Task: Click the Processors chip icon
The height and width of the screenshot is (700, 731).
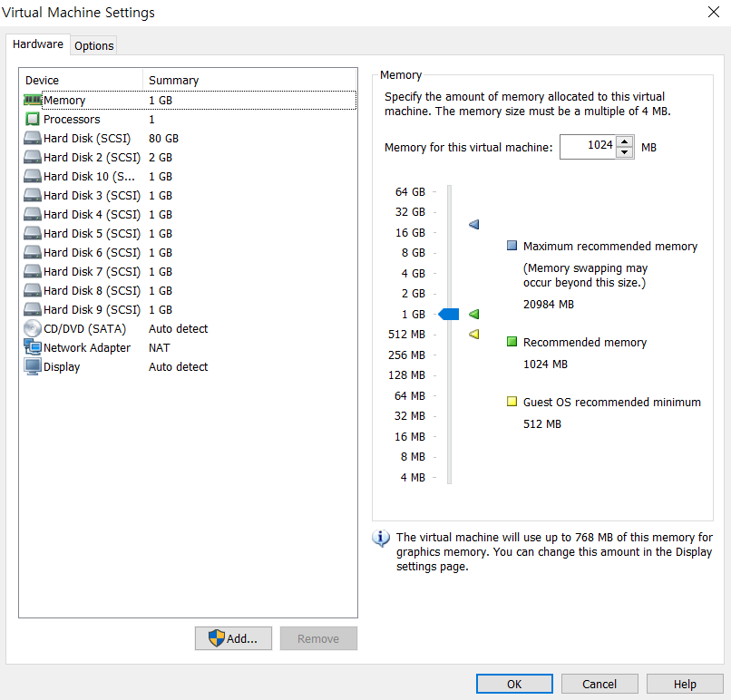Action: pos(32,120)
